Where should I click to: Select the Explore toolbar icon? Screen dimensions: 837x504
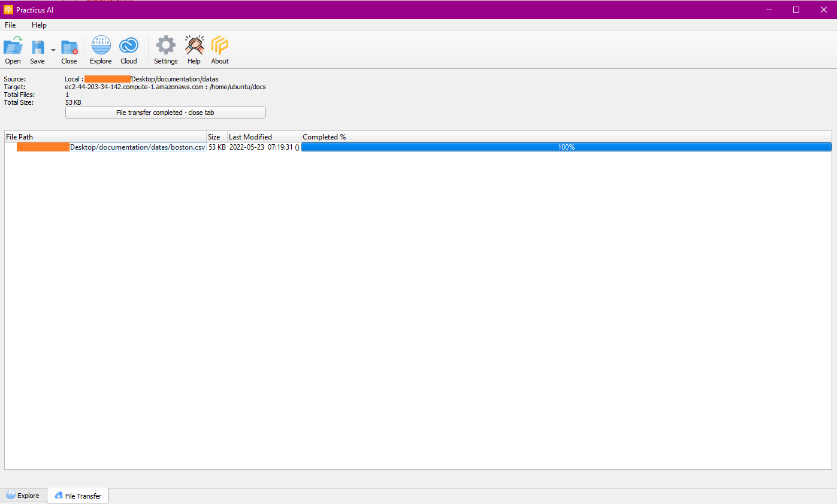100,49
